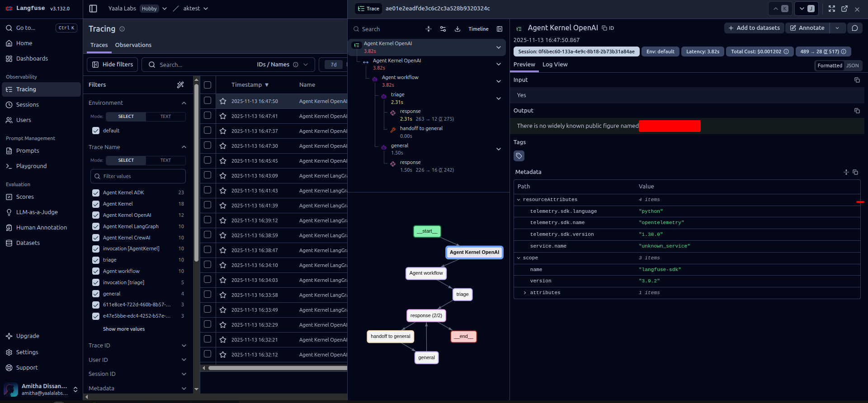The width and height of the screenshot is (868, 403).
Task: Switch to the Observations tab
Action: pos(133,45)
